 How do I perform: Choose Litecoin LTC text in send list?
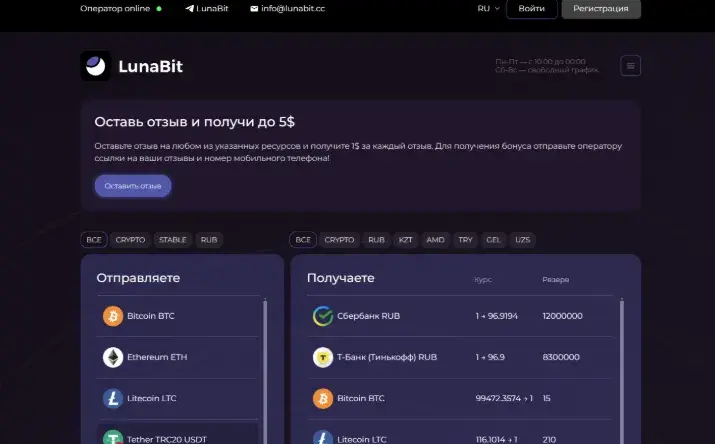(152, 398)
